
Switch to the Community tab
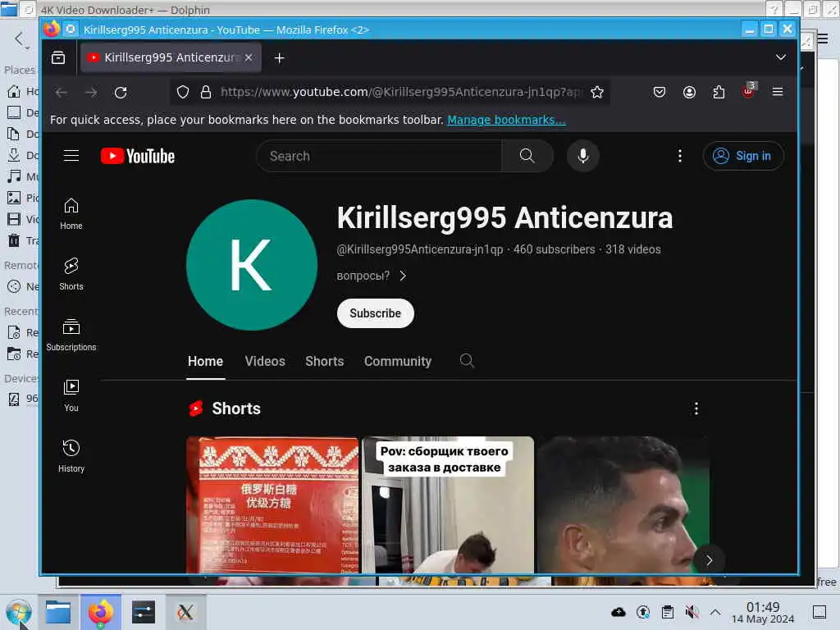398,362
